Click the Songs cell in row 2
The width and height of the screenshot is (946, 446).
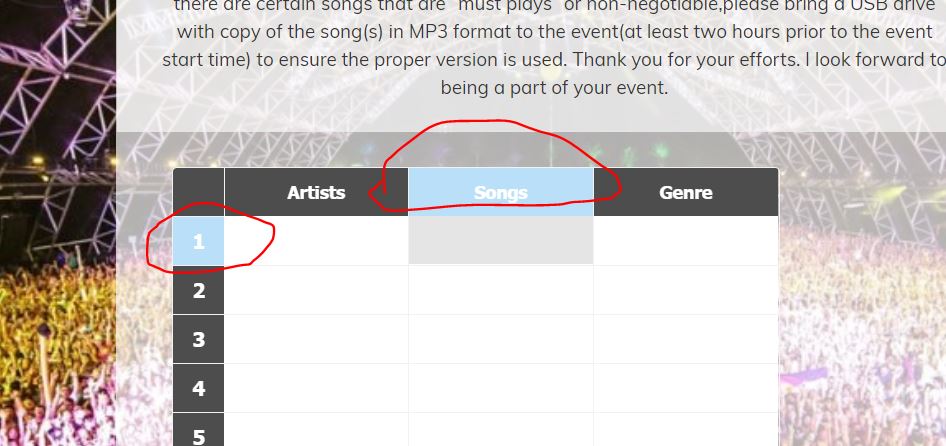501,290
